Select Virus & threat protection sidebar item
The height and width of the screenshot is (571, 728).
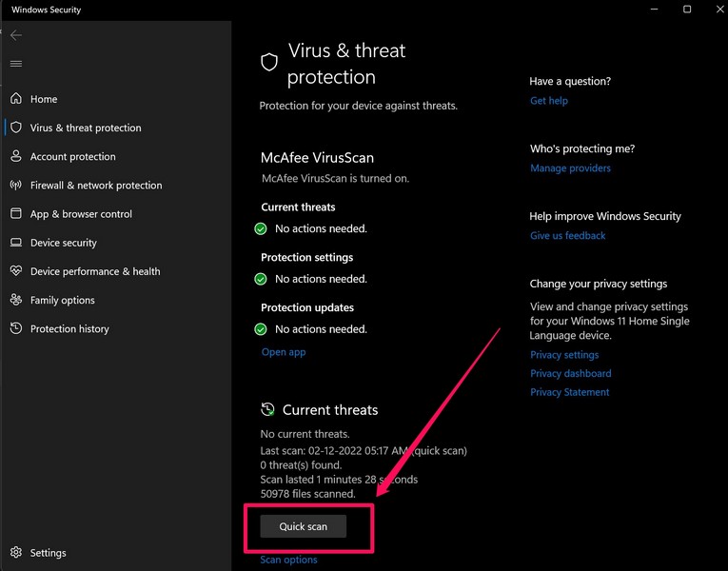86,128
